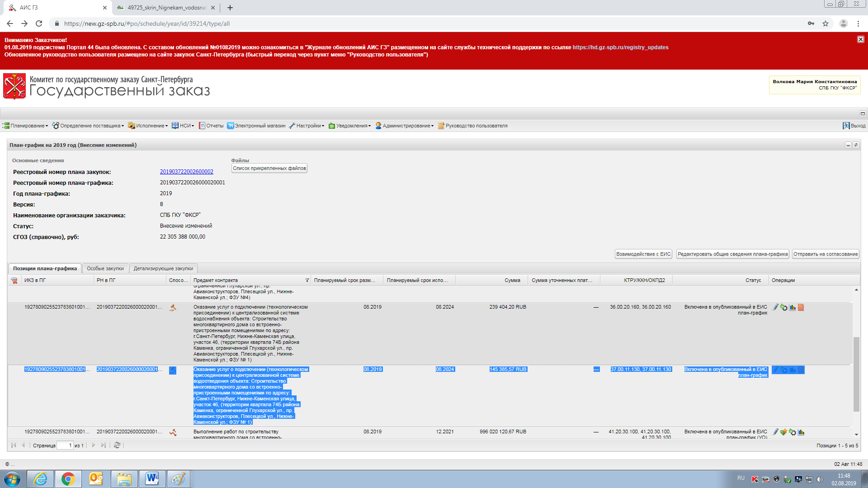
Task: Refresh the План-график panel using the header icon
Action: (856, 145)
